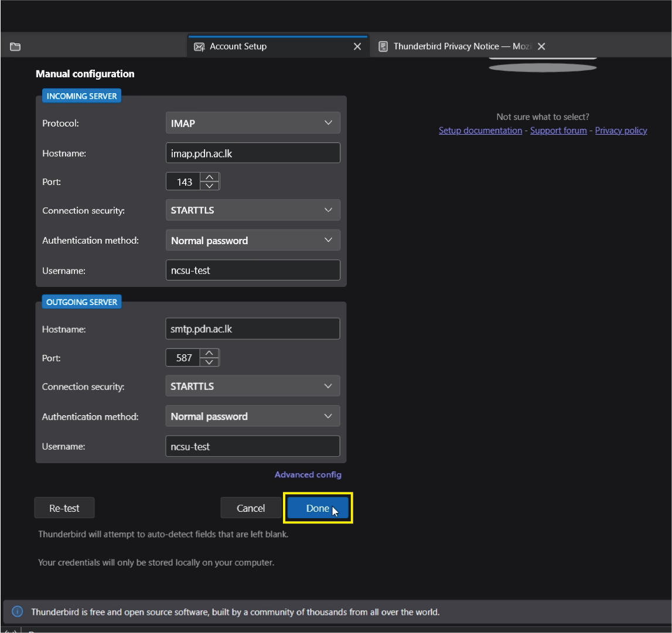Open incoming Authentication method dropdown

tap(253, 241)
